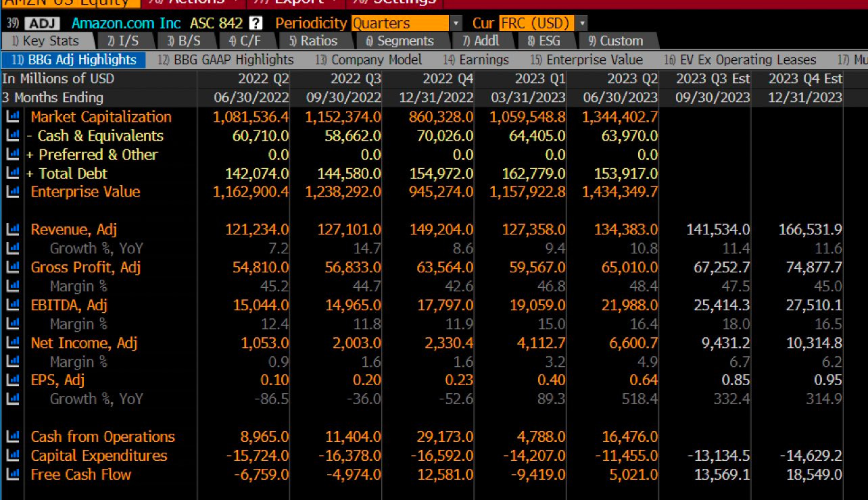Switch to the C/F tab

tap(245, 41)
